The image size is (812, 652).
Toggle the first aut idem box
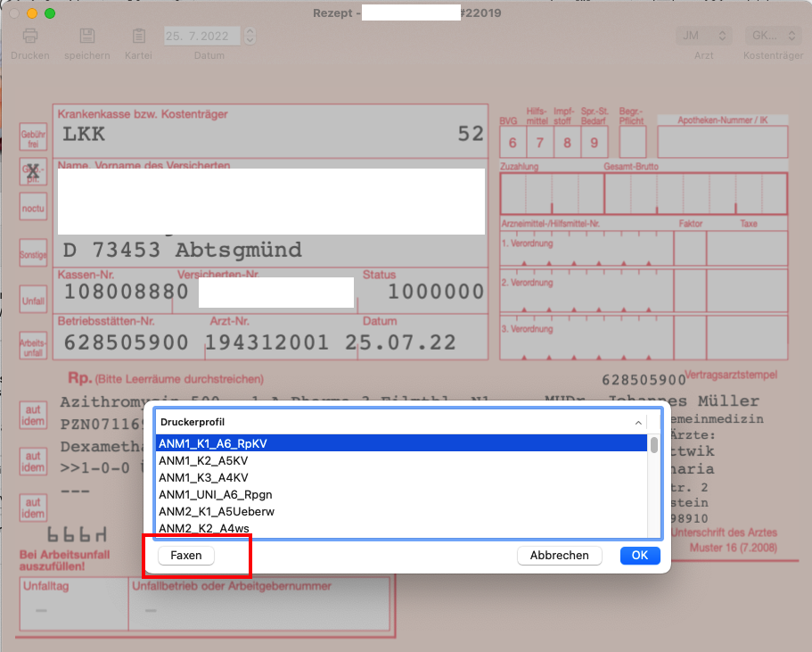[33, 415]
